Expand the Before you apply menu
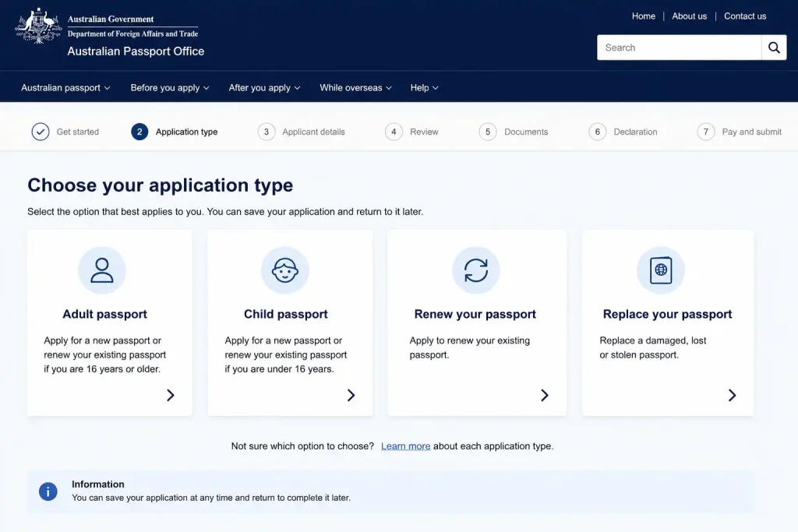The image size is (798, 532). [170, 87]
